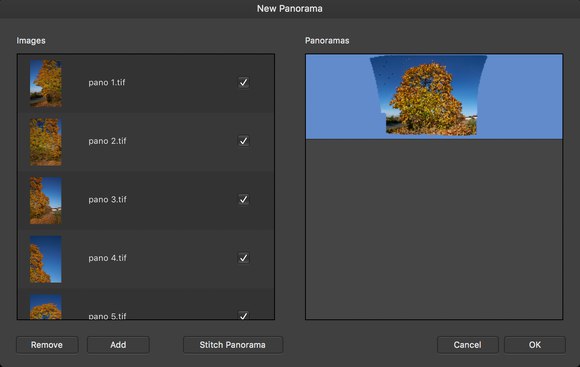Toggle the pano 3.tif checkbox
The width and height of the screenshot is (580, 367).
pos(243,199)
